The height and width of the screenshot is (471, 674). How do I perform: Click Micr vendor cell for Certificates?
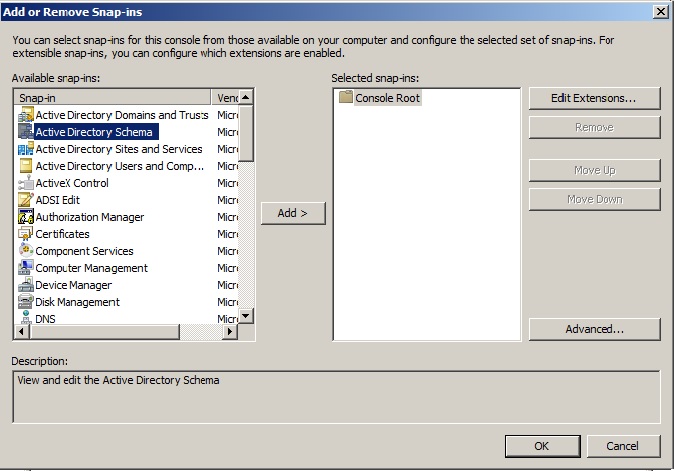click(227, 234)
